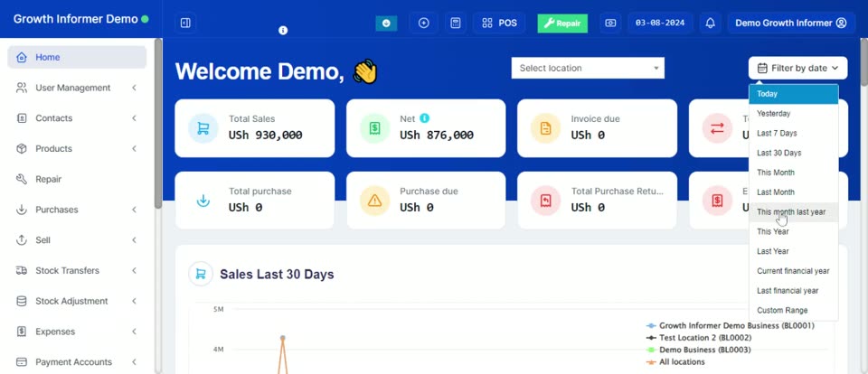Image resolution: width=868 pixels, height=374 pixels.
Task: Toggle All locations chart legend
Action: pyautogui.click(x=675, y=362)
